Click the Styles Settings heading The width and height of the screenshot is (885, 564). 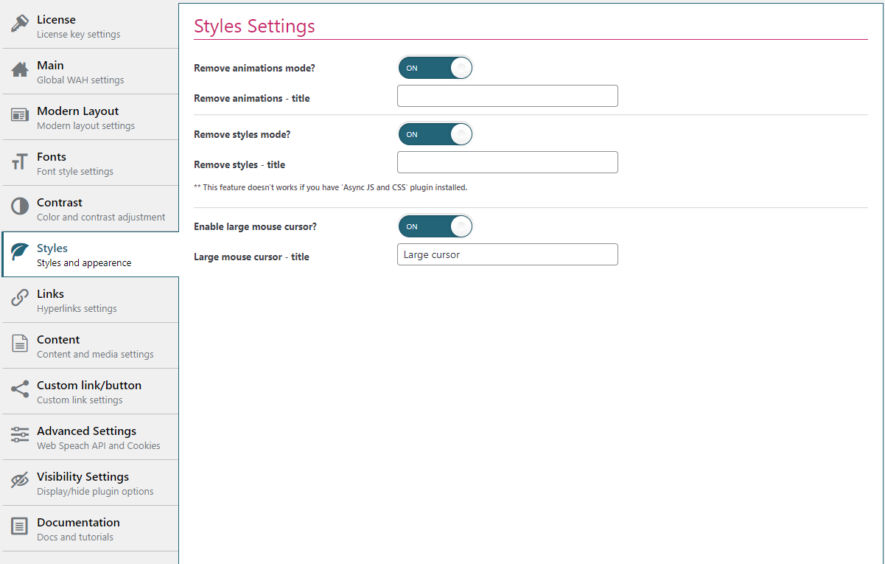pyautogui.click(x=254, y=26)
